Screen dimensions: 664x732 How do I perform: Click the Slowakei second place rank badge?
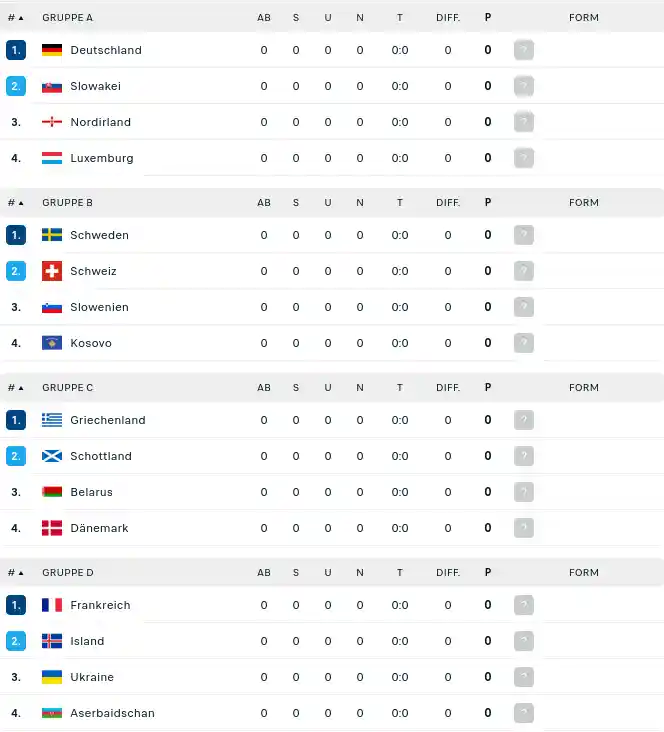point(16,86)
